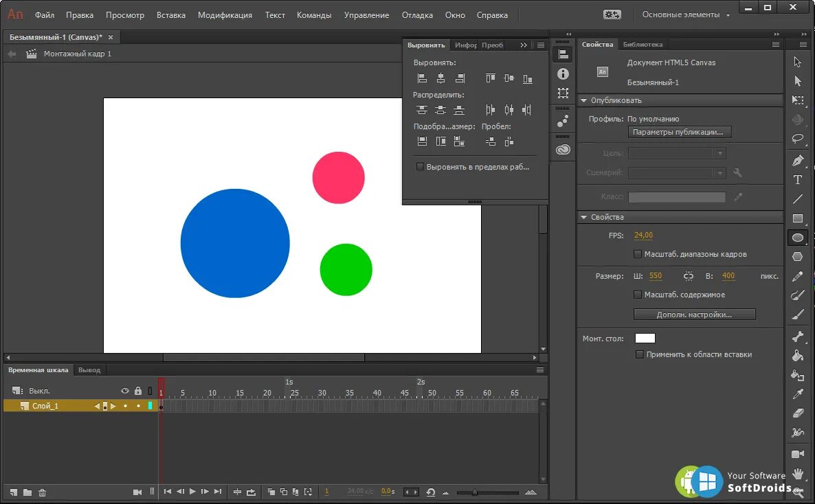Image resolution: width=815 pixels, height=504 pixels.
Task: Click the Paint Bucket tool
Action: click(x=797, y=356)
